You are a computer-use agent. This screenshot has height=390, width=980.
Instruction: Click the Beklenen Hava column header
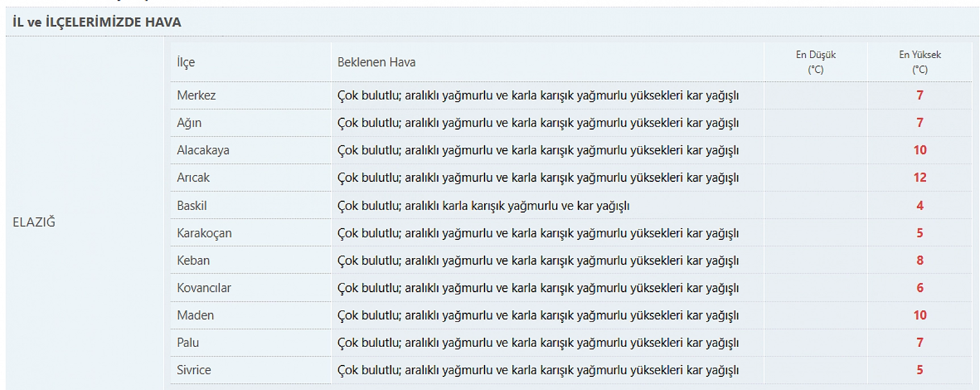click(x=376, y=62)
